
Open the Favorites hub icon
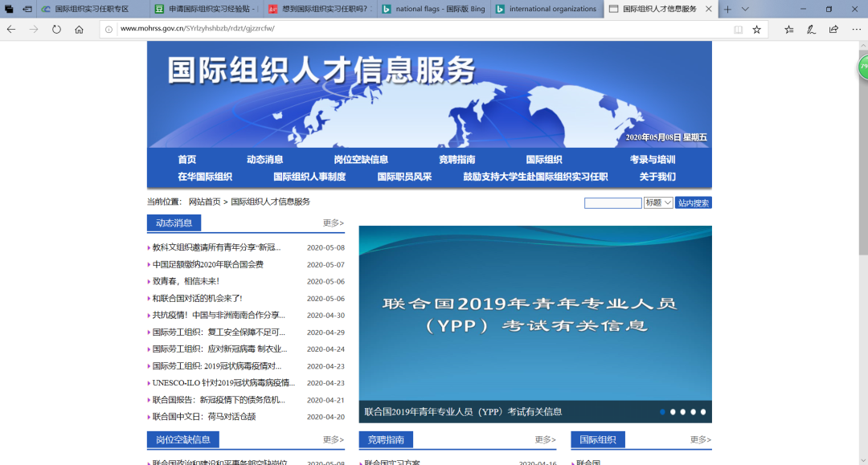coord(788,29)
